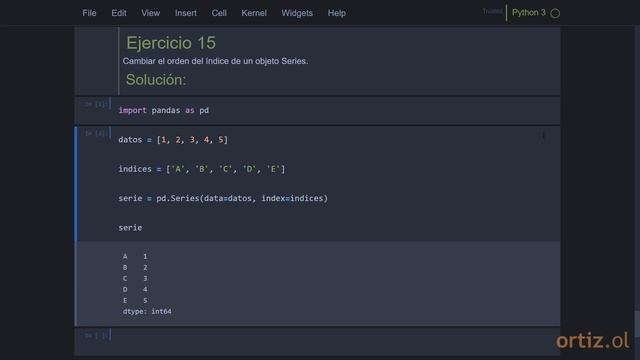Open the Edit menu
This screenshot has height=360, width=640.
click(119, 13)
